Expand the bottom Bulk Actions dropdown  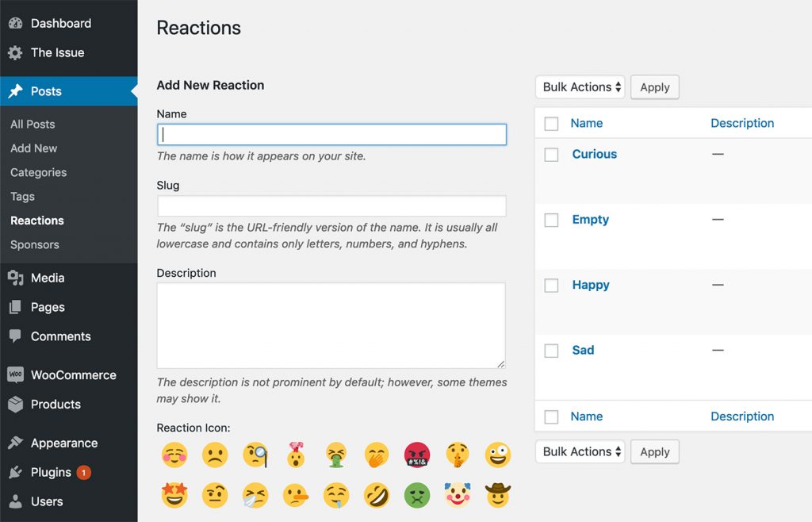(x=580, y=452)
